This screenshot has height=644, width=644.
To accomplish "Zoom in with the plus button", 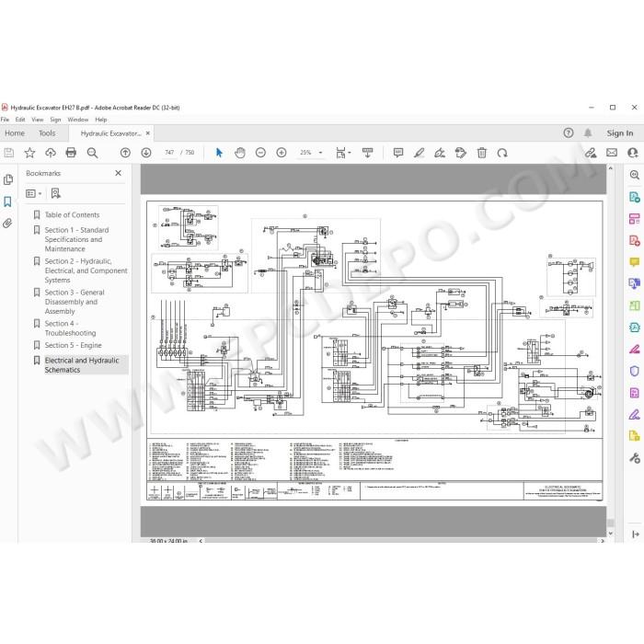I will 282,153.
